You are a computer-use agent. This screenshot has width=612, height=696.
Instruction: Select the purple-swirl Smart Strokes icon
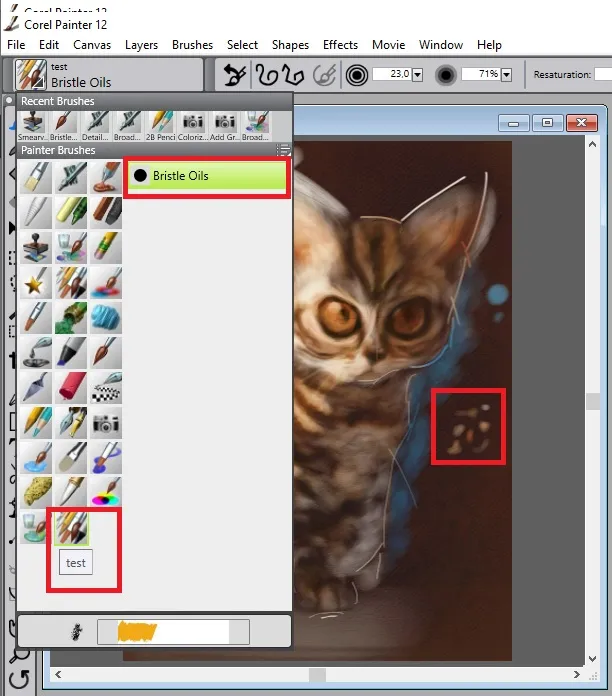106,458
